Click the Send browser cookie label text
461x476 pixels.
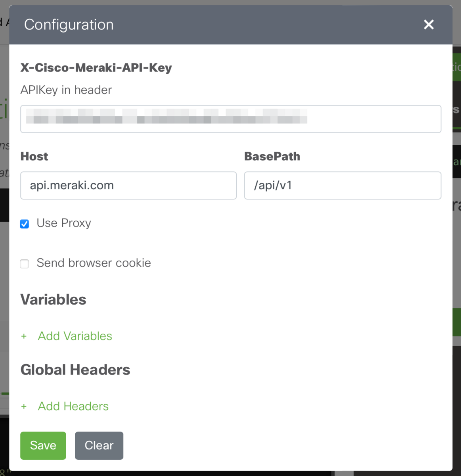point(94,263)
